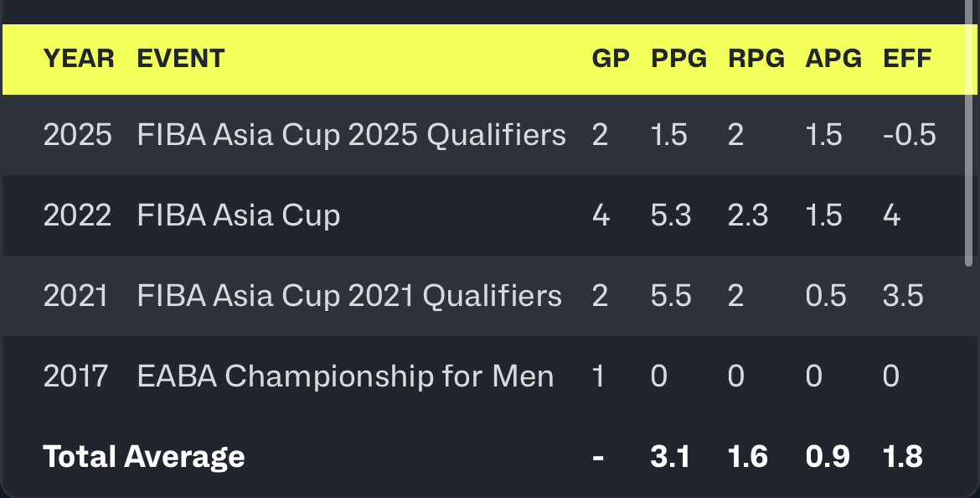This screenshot has height=498, width=980.
Task: Click the EFF column header
Action: [907, 59]
